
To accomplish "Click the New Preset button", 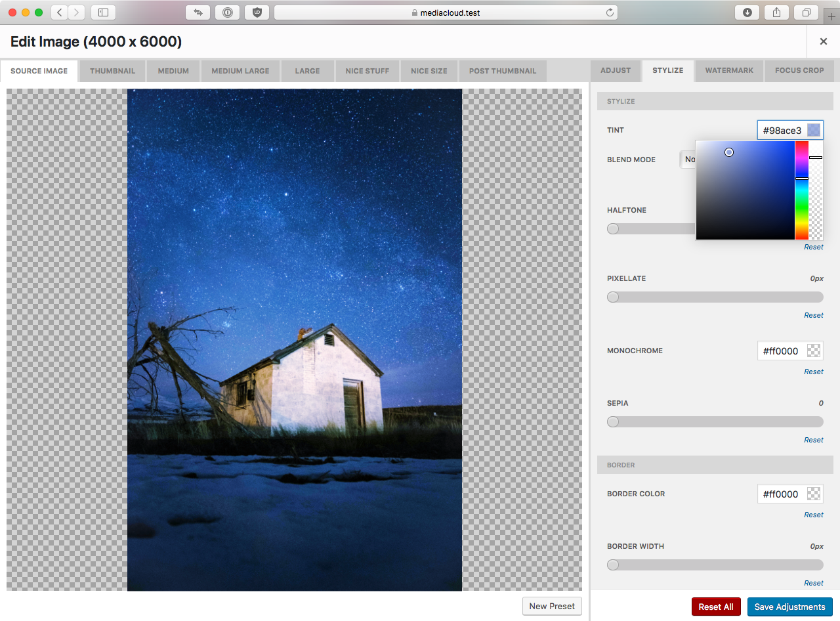I will [x=552, y=606].
